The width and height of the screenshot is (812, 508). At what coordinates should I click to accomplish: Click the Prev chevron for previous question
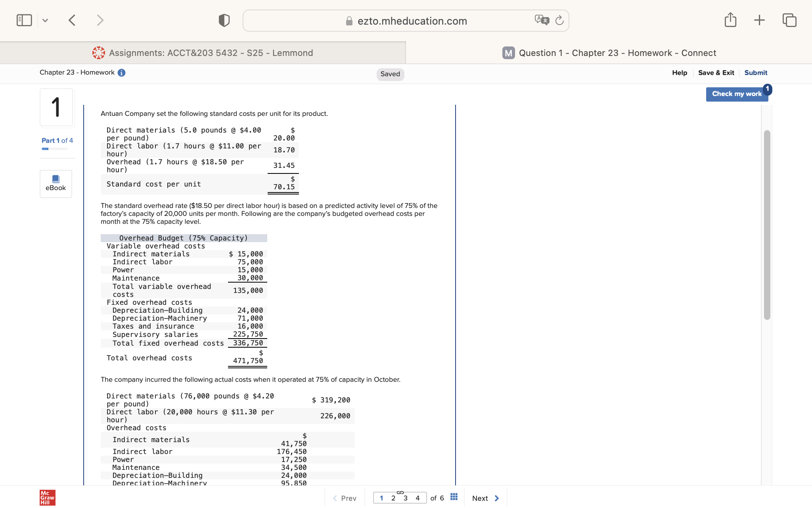335,498
